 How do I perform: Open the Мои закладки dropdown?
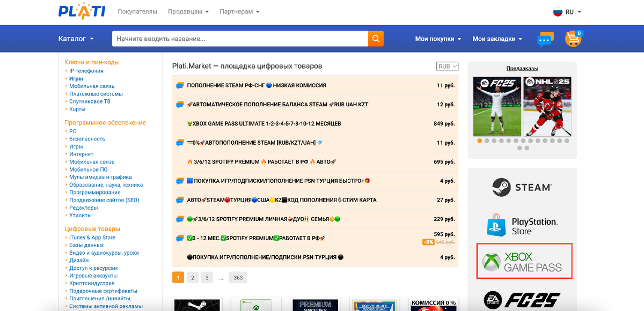tap(497, 39)
